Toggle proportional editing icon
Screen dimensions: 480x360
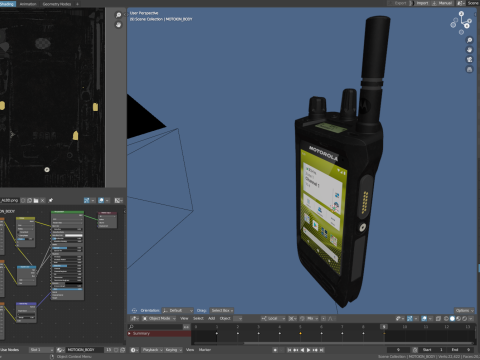(323, 318)
